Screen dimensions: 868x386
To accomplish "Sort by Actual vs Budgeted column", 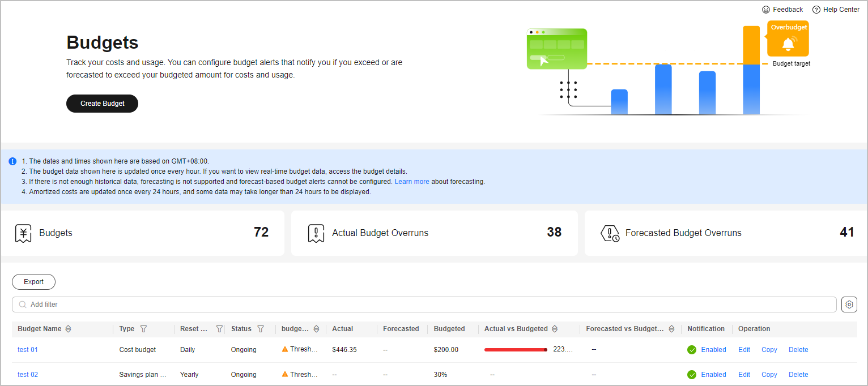I will (x=555, y=329).
